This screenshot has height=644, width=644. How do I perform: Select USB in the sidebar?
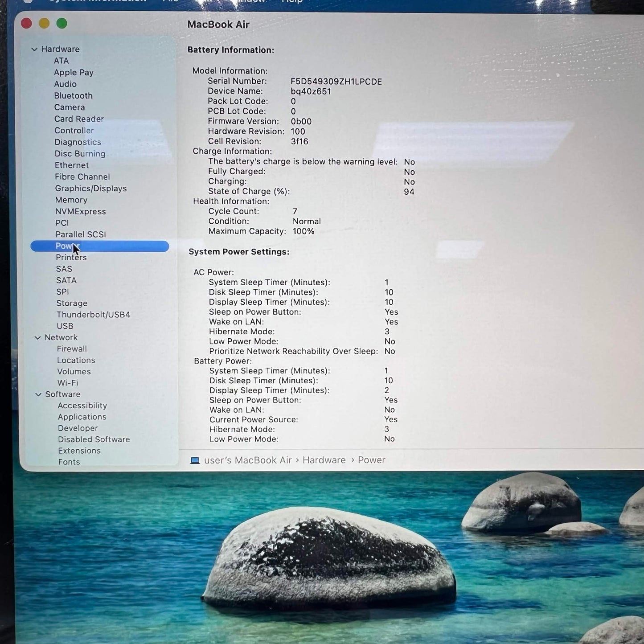pyautogui.click(x=65, y=326)
